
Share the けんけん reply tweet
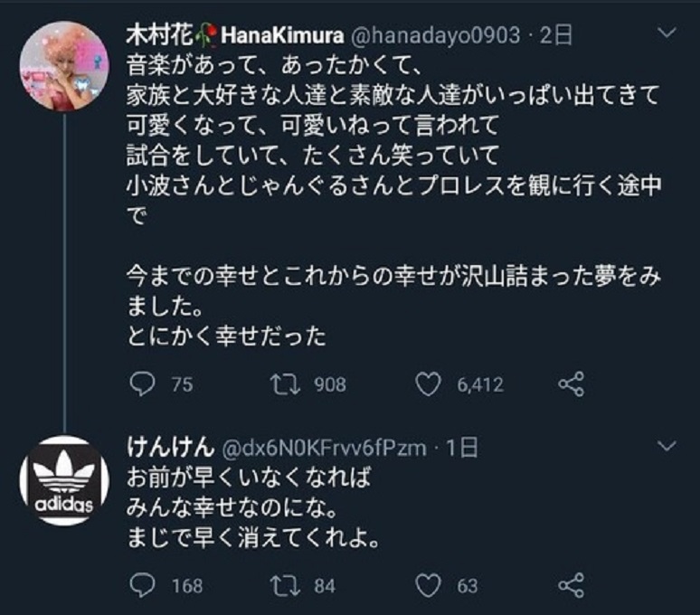pyautogui.click(x=571, y=586)
